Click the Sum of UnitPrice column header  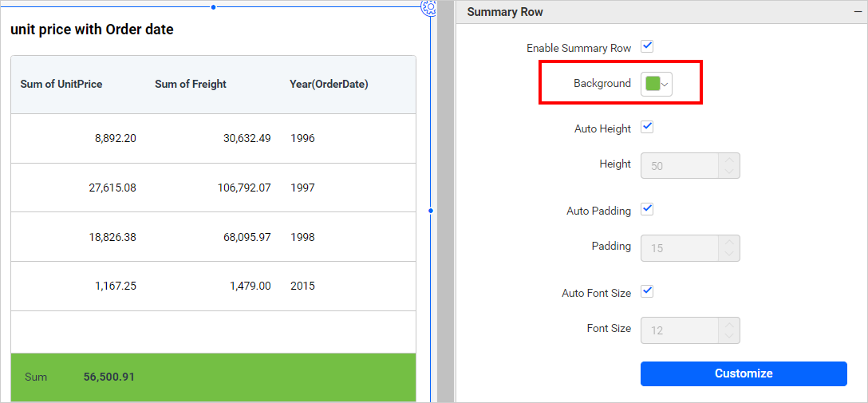pos(61,85)
